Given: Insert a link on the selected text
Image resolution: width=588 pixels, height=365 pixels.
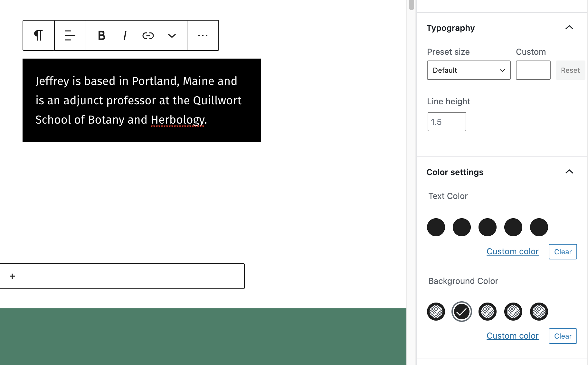Looking at the screenshot, I should point(148,35).
